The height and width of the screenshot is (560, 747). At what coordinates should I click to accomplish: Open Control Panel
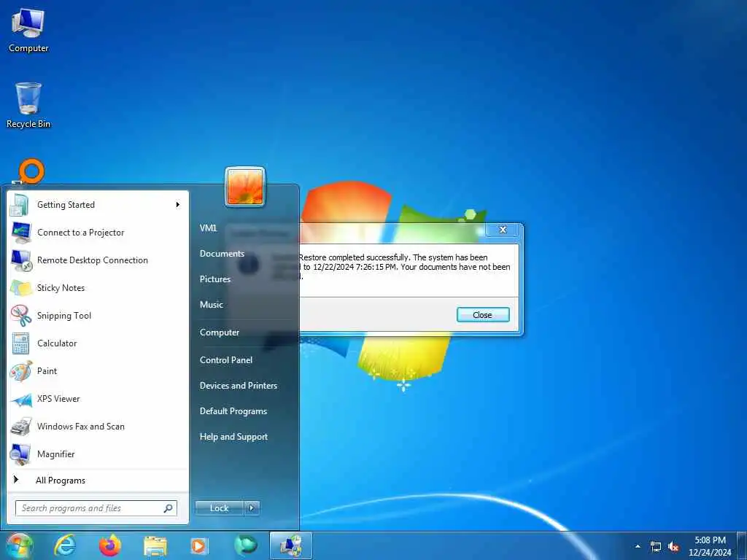point(226,360)
